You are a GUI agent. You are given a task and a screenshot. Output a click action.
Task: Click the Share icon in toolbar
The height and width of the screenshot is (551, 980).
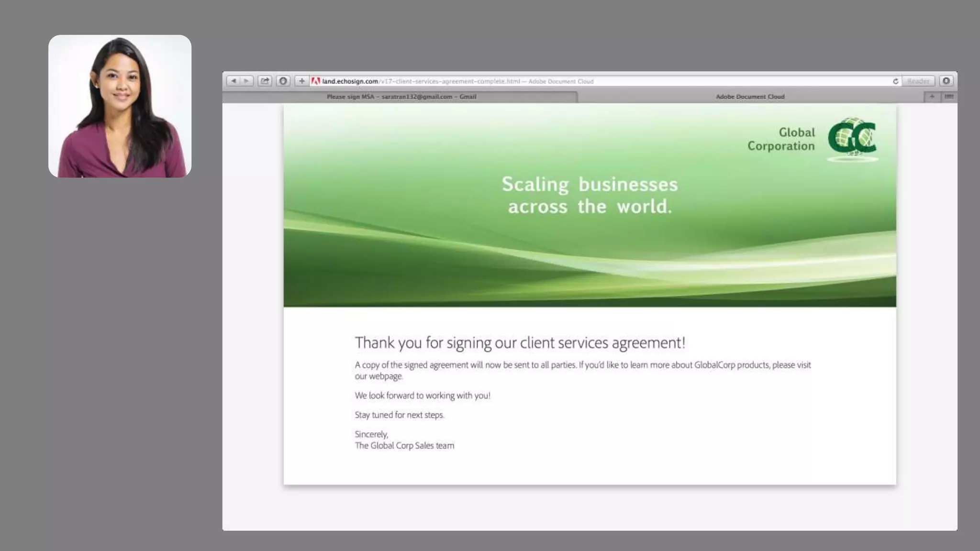pyautogui.click(x=265, y=81)
